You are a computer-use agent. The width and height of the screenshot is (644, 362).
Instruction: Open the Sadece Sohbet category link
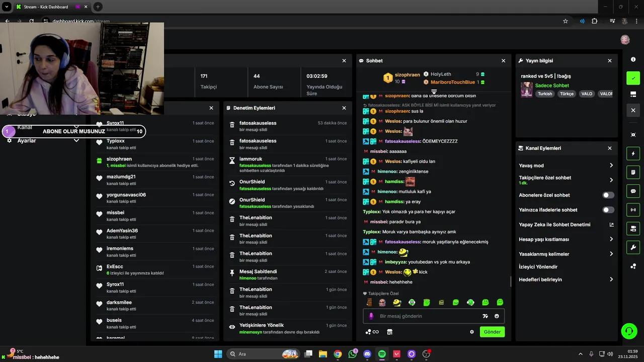coord(552,85)
